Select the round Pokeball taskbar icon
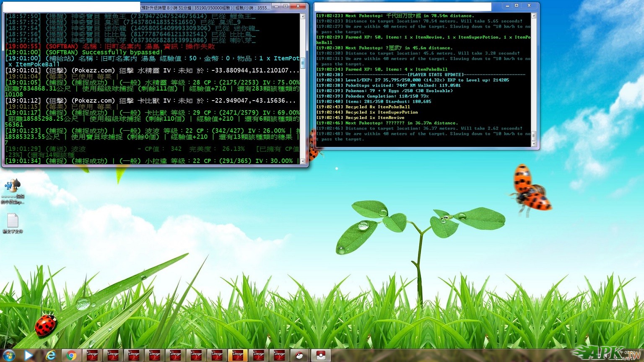The image size is (644, 362). 299,355
